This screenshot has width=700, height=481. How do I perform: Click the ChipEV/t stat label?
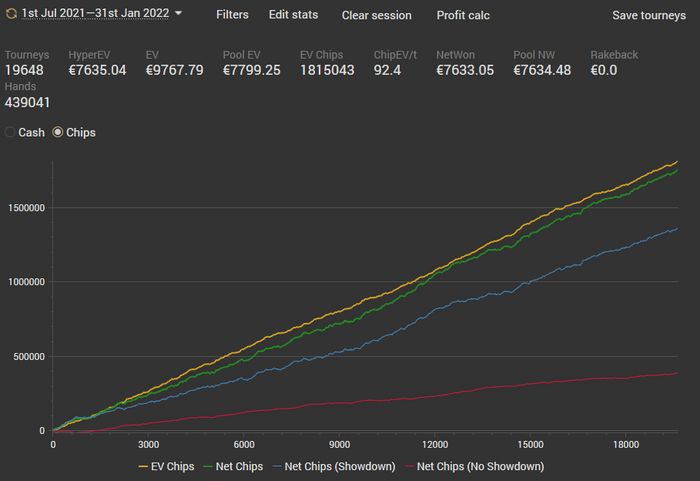(x=395, y=55)
